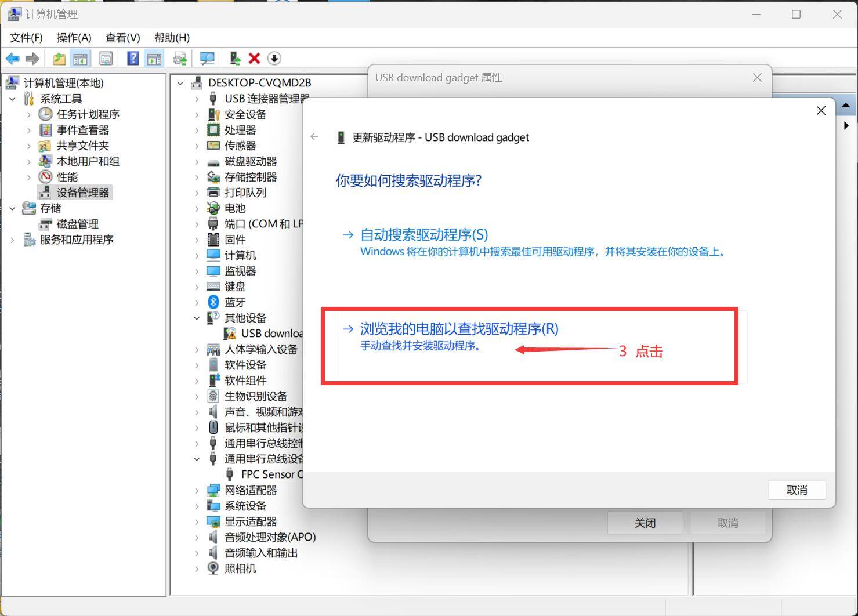Select 共享文件夹 in the left tree
This screenshot has height=616, width=858.
[x=82, y=146]
